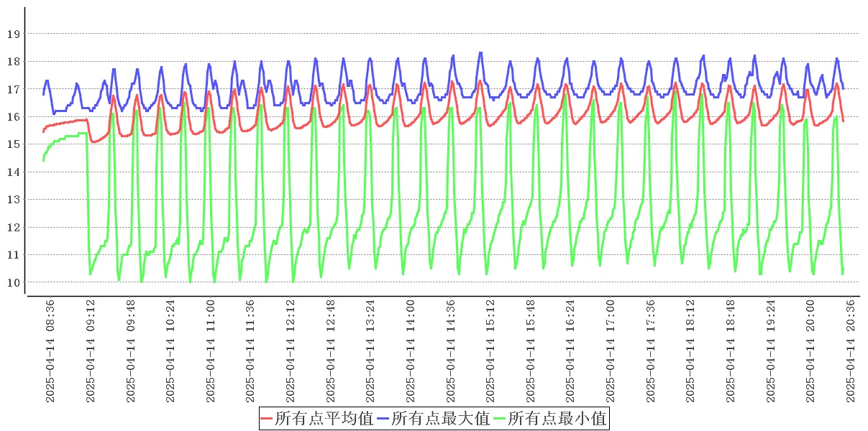
Task: Select the 2025-04-14 20:36 time label
Action: 851,351
